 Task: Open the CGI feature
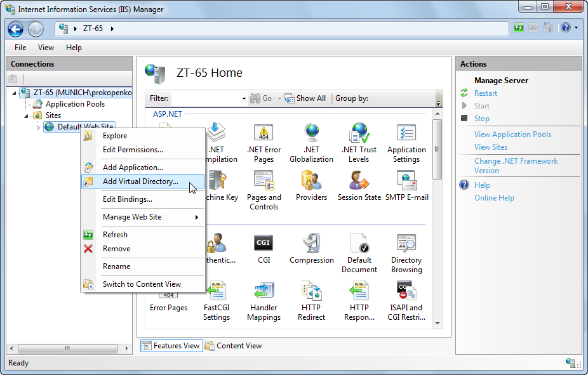[264, 249]
